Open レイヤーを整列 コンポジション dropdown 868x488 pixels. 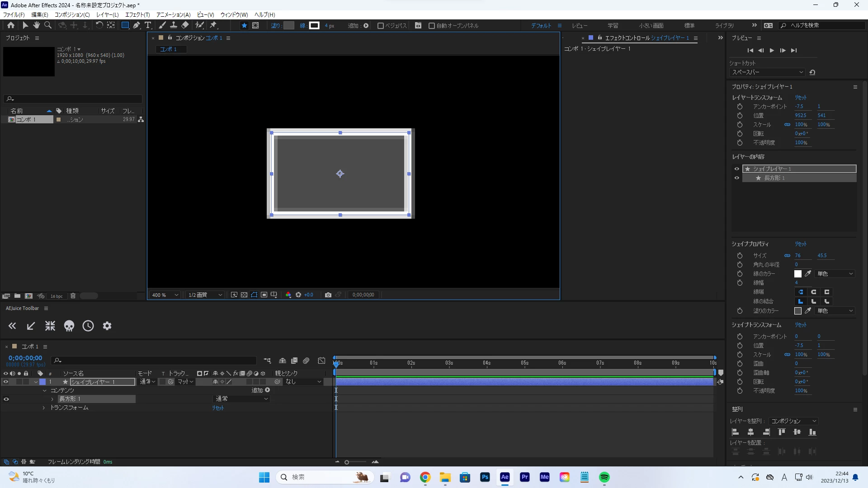(794, 421)
